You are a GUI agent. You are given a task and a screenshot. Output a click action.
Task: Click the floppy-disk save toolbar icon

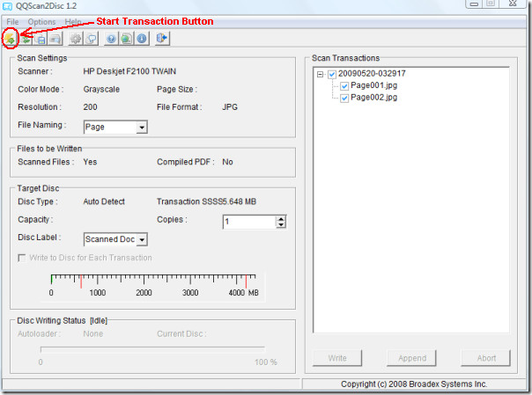(41, 39)
